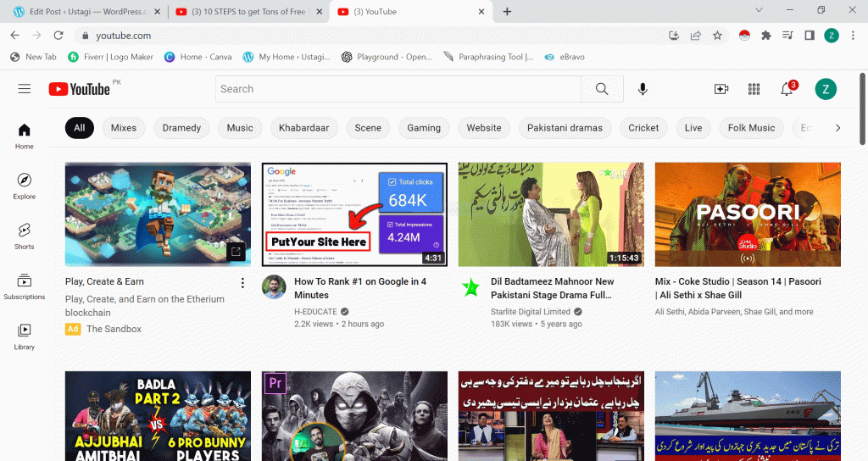Open browser extensions puzzle icon
The height and width of the screenshot is (461, 868).
(x=766, y=36)
